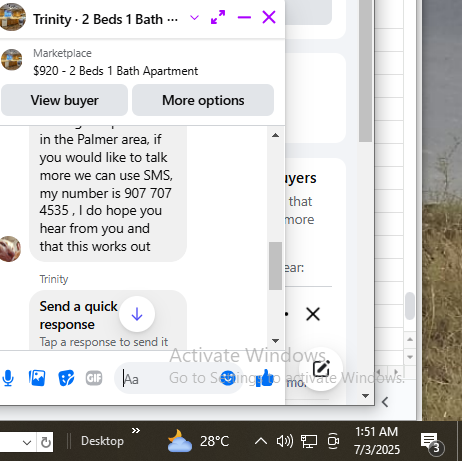Minimize the Trinity chat window

pos(244,17)
